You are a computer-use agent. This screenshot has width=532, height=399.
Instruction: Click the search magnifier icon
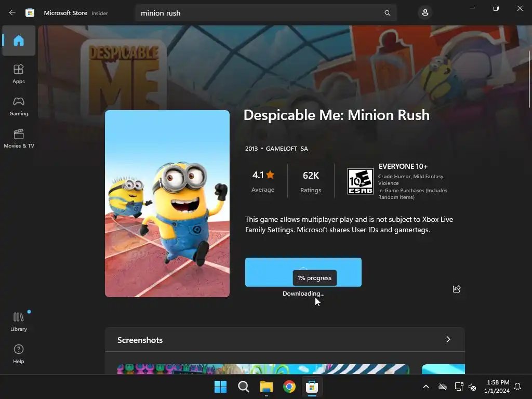[387, 13]
